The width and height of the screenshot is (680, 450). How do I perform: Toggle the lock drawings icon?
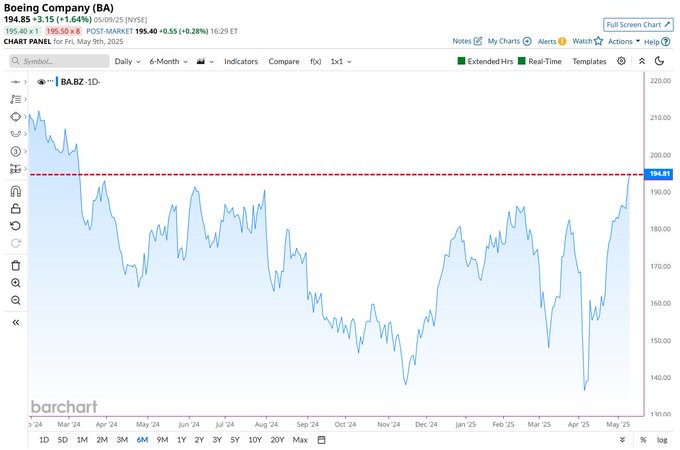[16, 209]
